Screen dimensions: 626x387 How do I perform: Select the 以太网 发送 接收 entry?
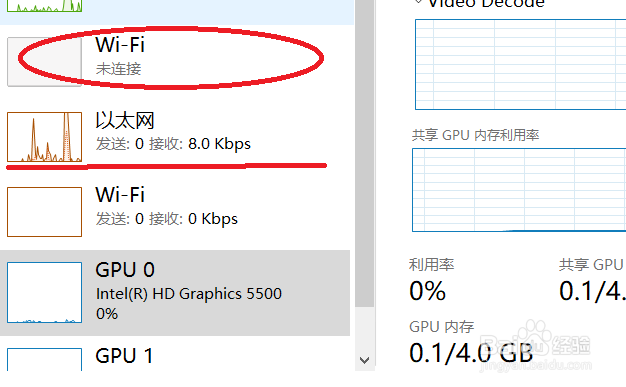pyautogui.click(x=175, y=137)
